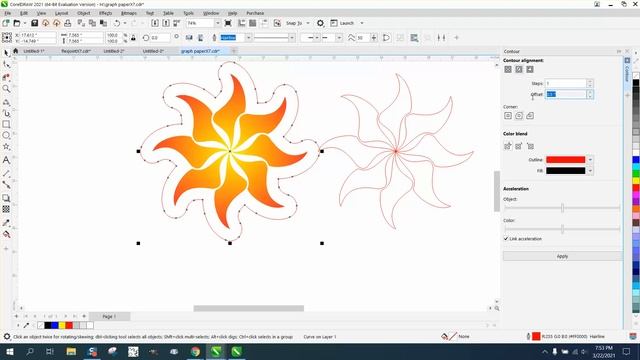Select the Rectangle tool
Screen dimensions: 640x360
[x=6, y=124]
